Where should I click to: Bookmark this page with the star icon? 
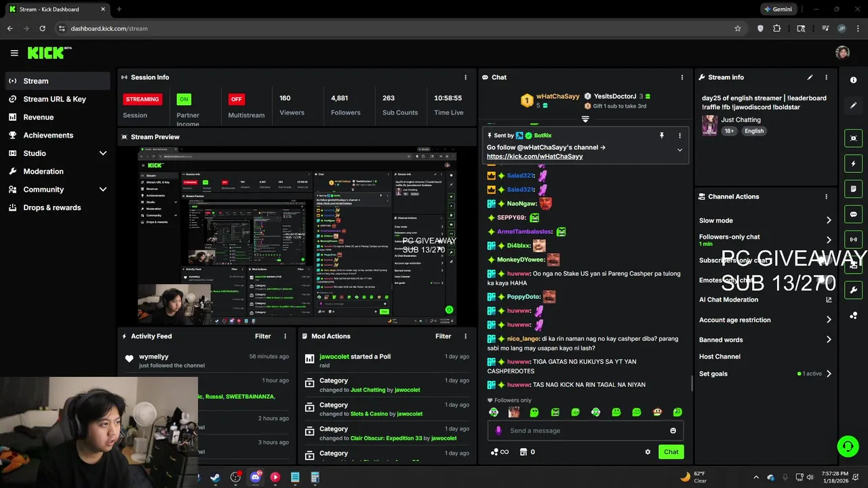point(738,28)
